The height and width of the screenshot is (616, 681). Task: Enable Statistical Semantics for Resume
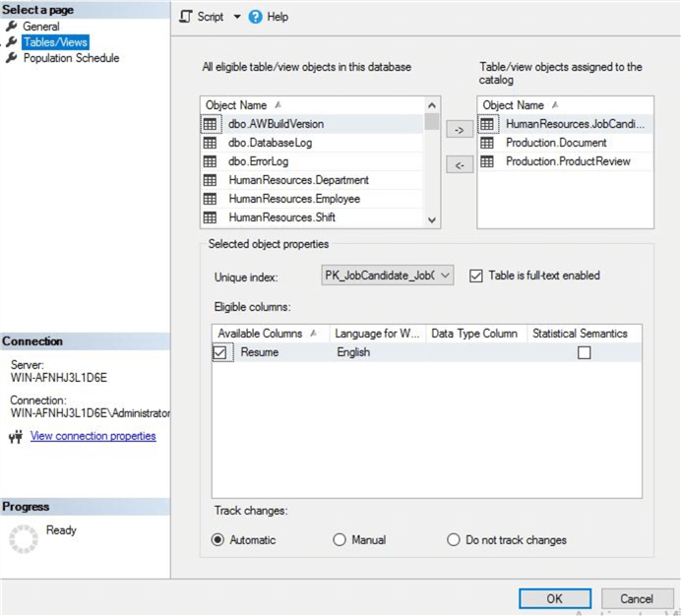click(585, 352)
